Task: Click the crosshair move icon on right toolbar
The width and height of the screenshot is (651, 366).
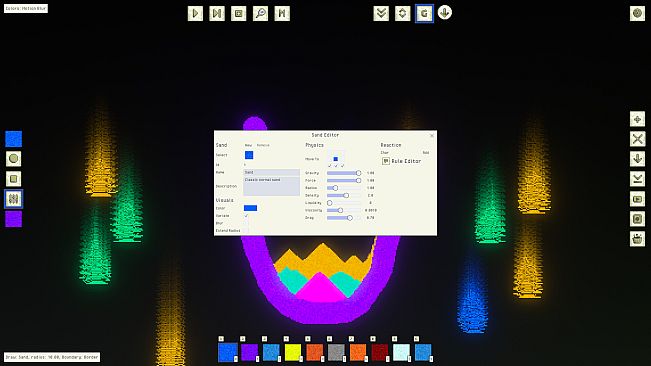Action: 637,119
